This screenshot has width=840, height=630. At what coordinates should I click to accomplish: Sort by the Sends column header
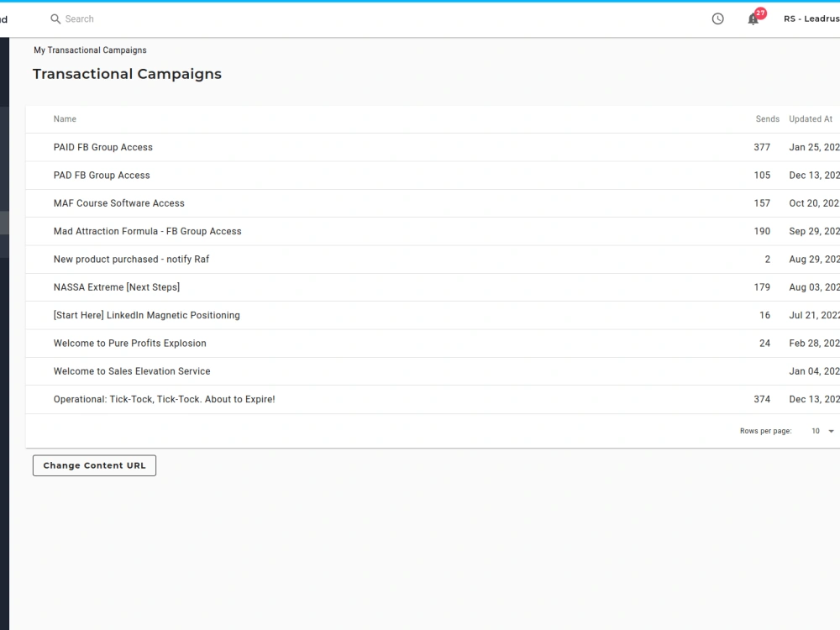coord(767,119)
